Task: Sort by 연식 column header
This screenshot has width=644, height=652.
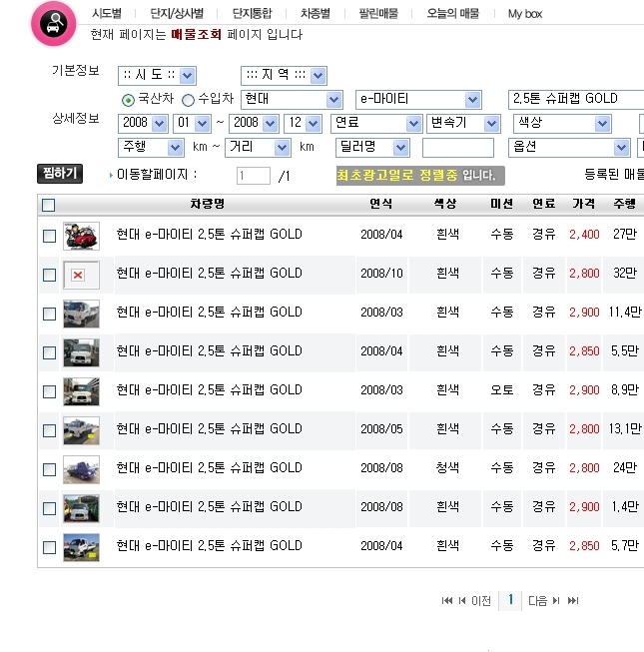Action: point(380,204)
